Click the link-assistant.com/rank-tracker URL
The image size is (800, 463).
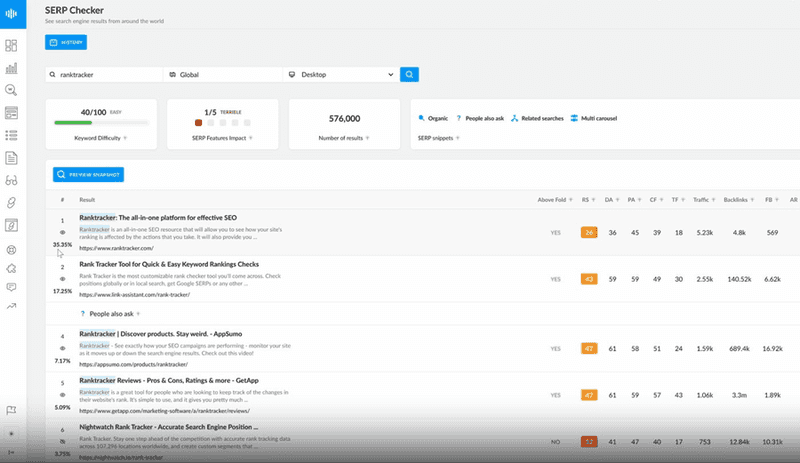coord(135,295)
